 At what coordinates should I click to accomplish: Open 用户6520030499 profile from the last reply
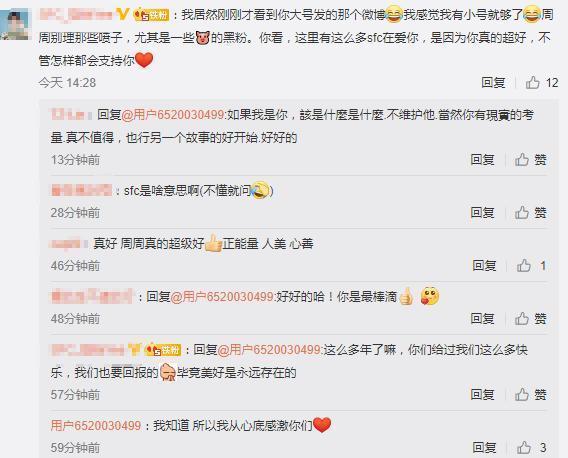(x=96, y=425)
